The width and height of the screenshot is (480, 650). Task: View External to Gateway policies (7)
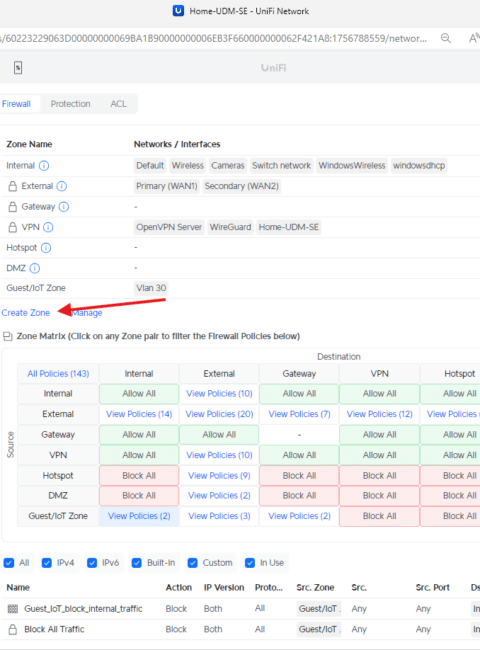coord(299,414)
